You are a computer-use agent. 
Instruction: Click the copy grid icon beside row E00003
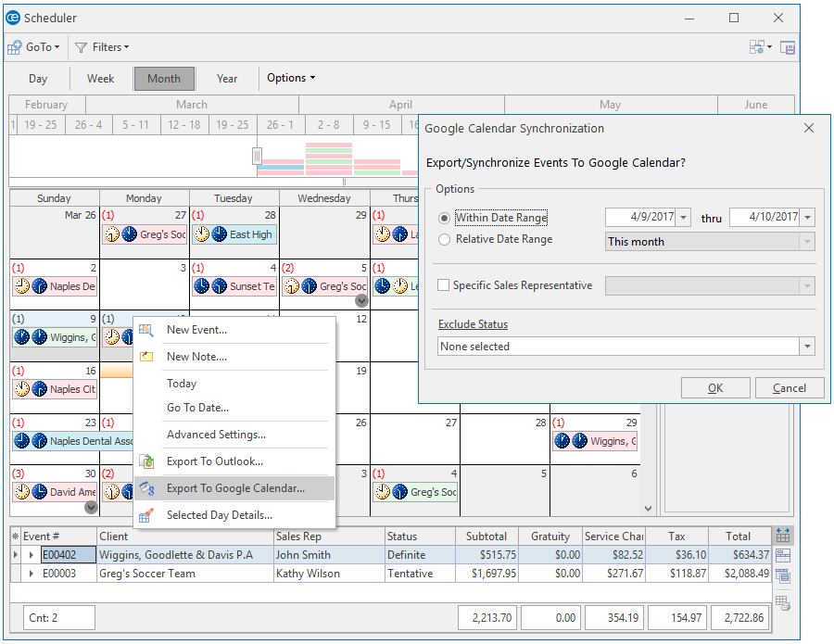coord(782,575)
